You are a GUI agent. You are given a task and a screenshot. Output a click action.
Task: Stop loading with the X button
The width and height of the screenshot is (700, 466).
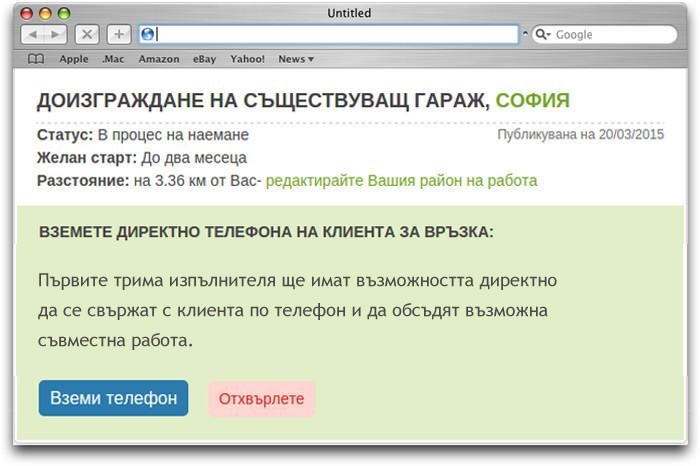87,34
